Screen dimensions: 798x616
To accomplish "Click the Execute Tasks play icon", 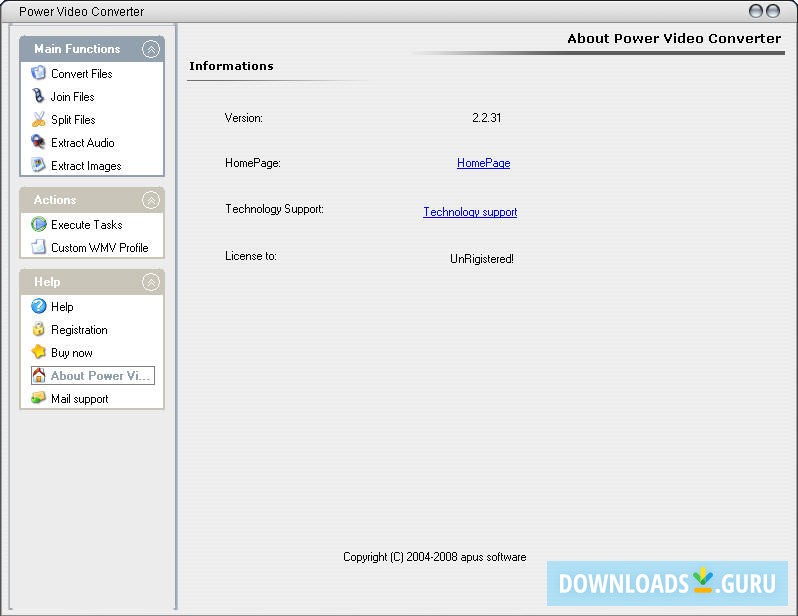I will pyautogui.click(x=38, y=225).
